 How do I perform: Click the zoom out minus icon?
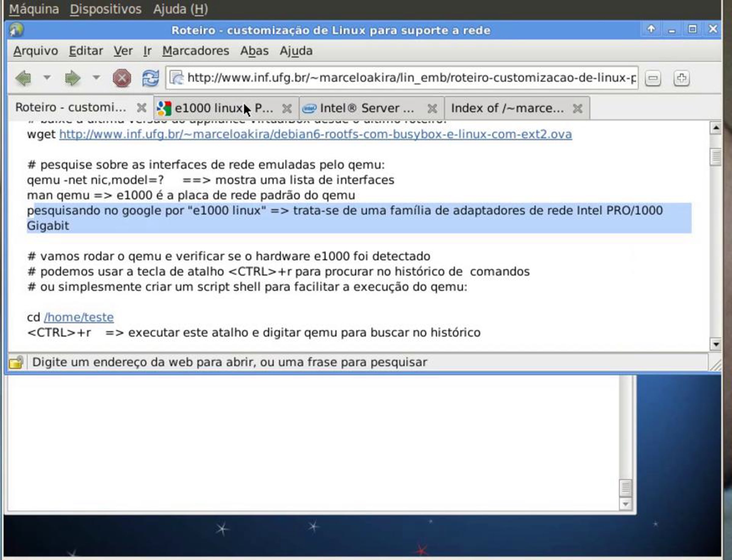pos(652,78)
